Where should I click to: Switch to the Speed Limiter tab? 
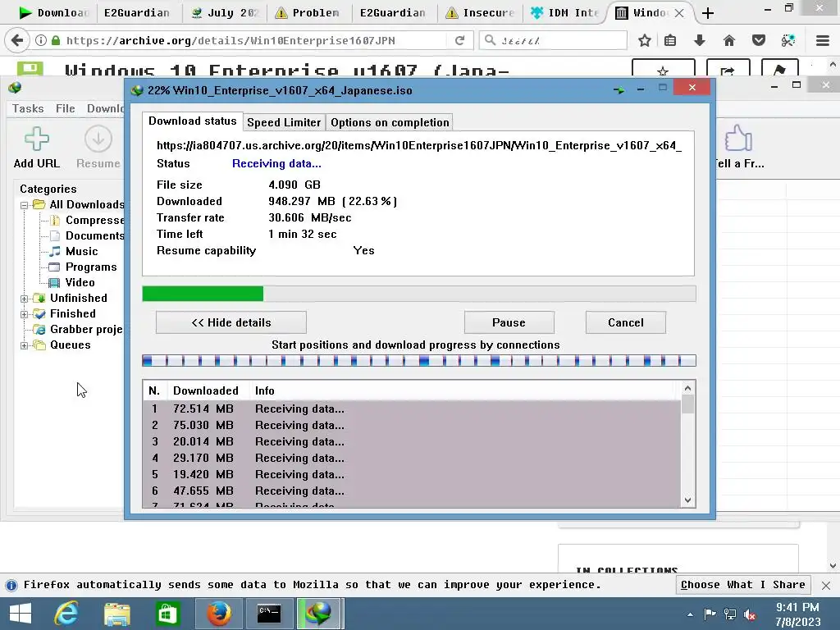coord(284,123)
